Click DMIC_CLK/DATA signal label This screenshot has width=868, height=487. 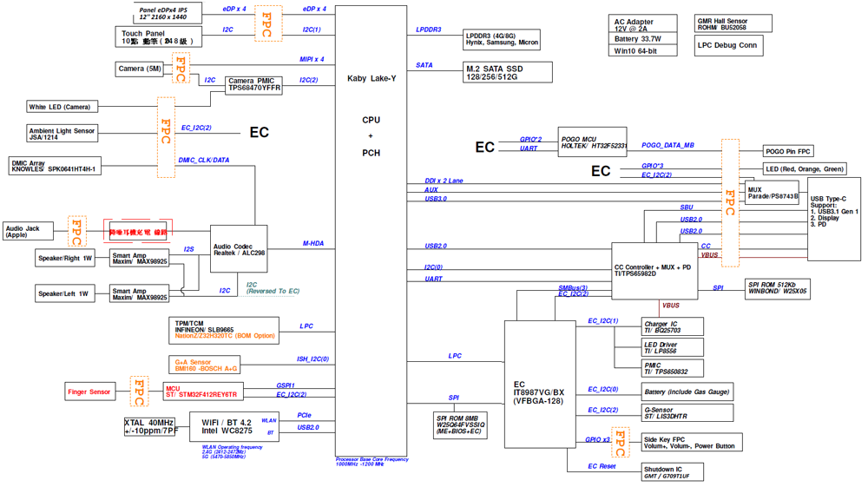click(204, 160)
